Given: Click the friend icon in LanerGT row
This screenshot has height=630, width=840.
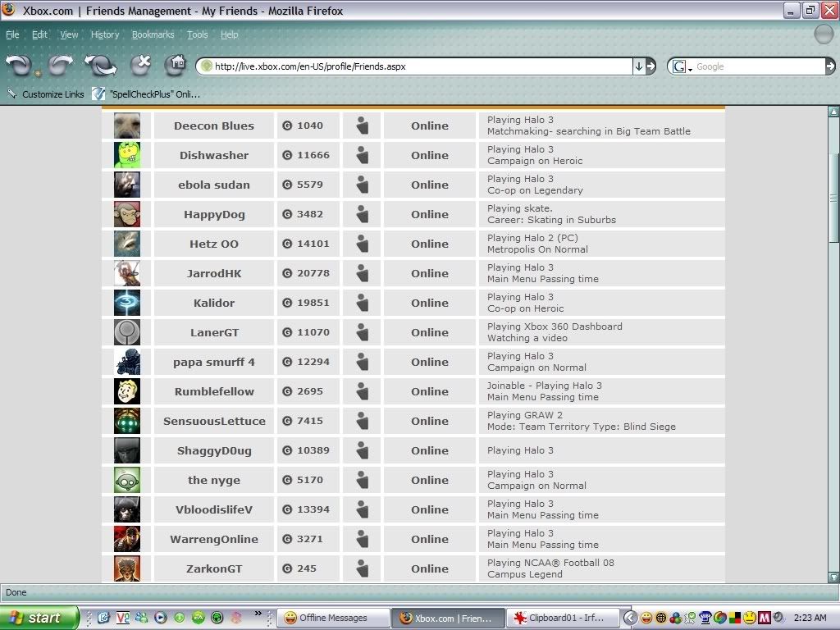Looking at the screenshot, I should click(363, 332).
